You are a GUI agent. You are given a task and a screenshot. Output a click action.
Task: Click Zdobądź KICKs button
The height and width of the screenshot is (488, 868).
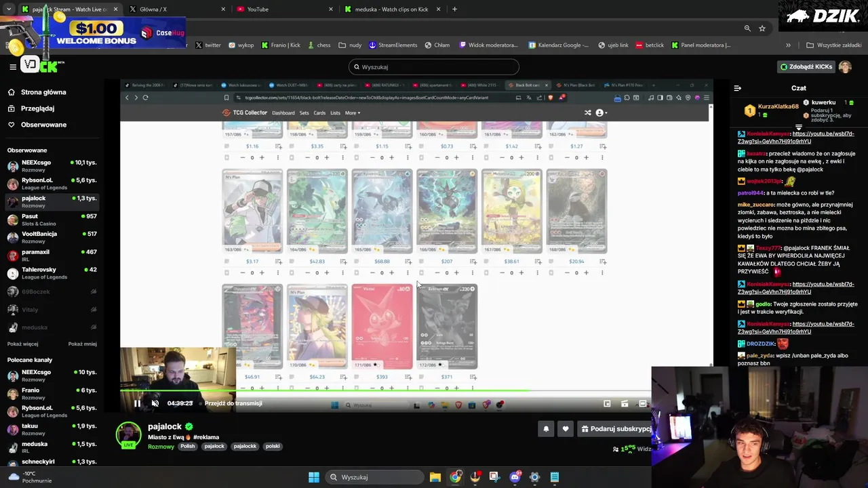tap(806, 66)
